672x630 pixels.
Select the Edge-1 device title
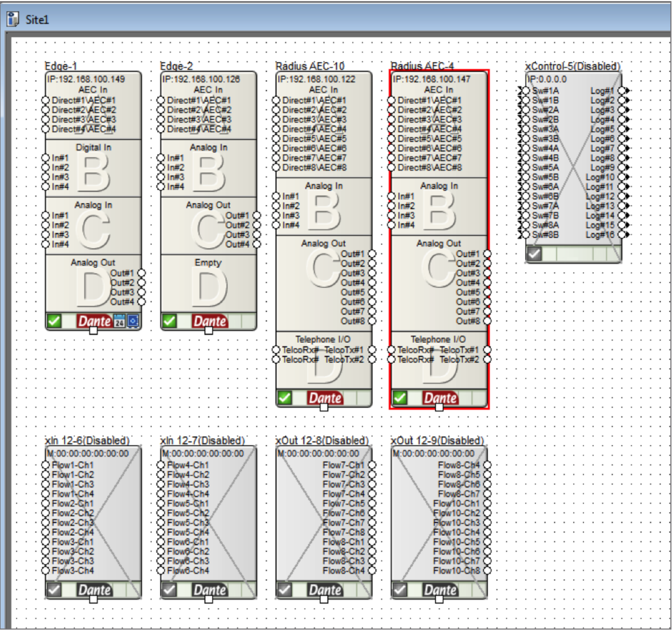pos(61,66)
